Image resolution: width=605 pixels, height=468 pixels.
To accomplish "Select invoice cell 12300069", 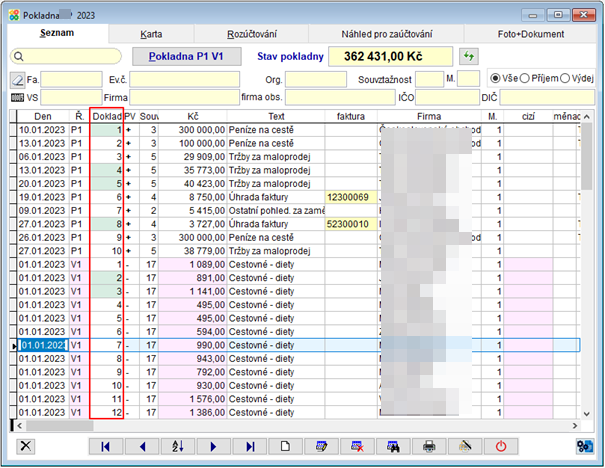I will [351, 197].
